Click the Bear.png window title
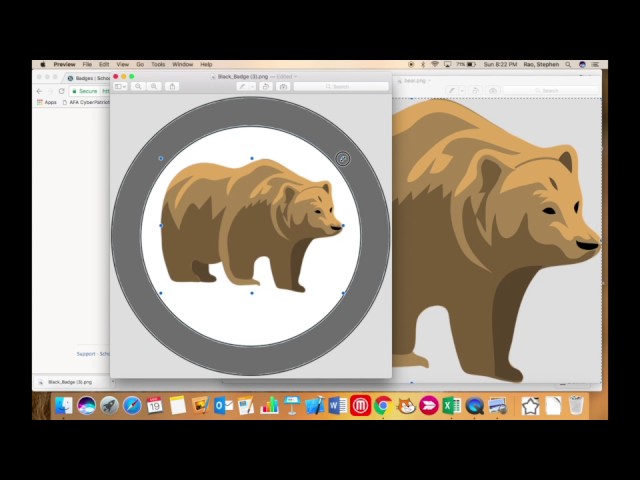Image resolution: width=640 pixels, height=480 pixels. (x=414, y=81)
